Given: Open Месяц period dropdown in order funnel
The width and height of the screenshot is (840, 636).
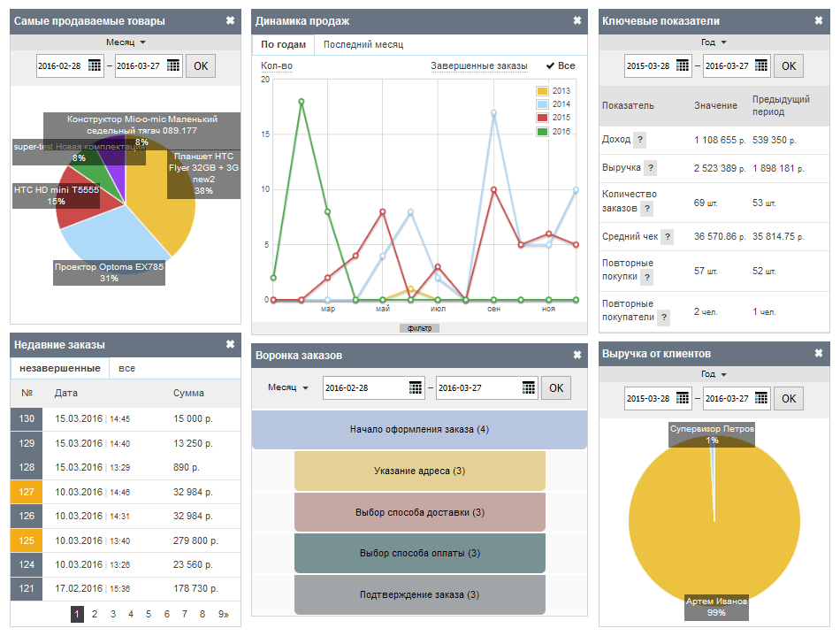Looking at the screenshot, I should tap(288, 387).
